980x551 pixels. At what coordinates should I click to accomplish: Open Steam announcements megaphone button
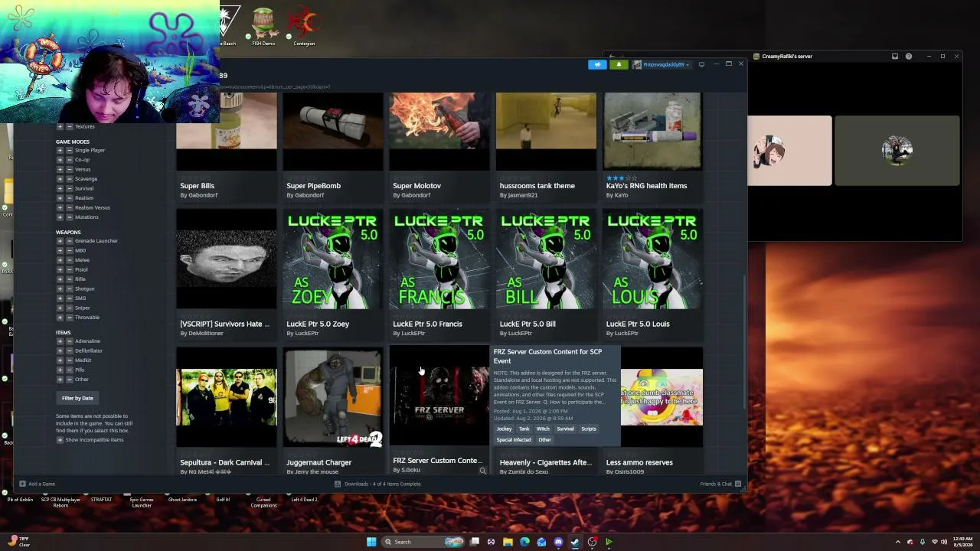coord(597,64)
